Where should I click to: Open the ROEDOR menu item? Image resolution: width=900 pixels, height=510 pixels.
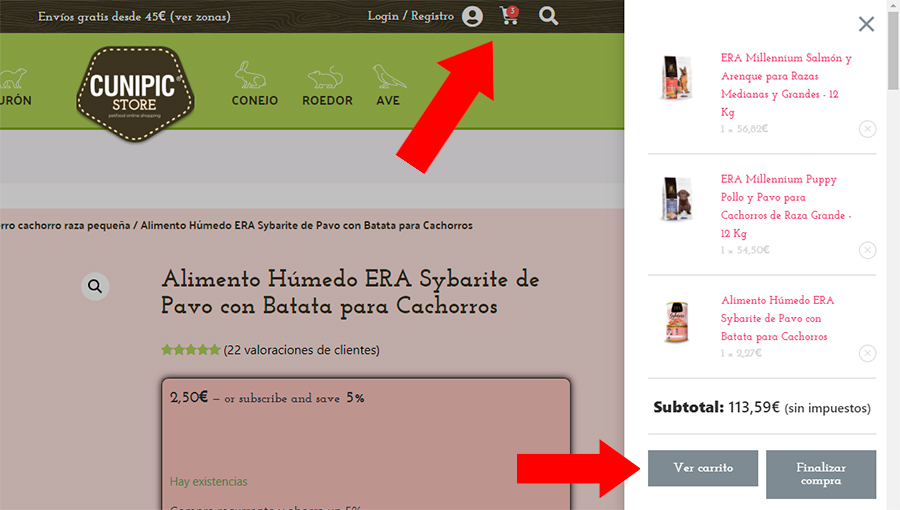coord(328,100)
